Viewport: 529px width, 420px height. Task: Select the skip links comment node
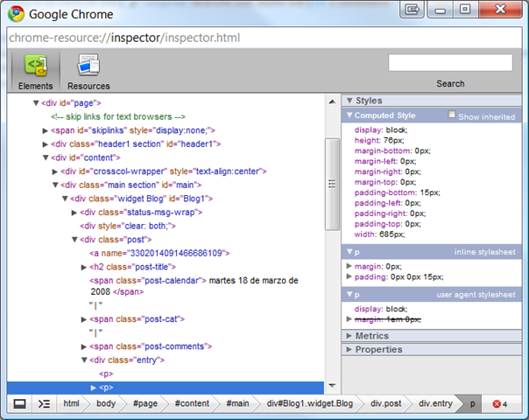[x=117, y=116]
